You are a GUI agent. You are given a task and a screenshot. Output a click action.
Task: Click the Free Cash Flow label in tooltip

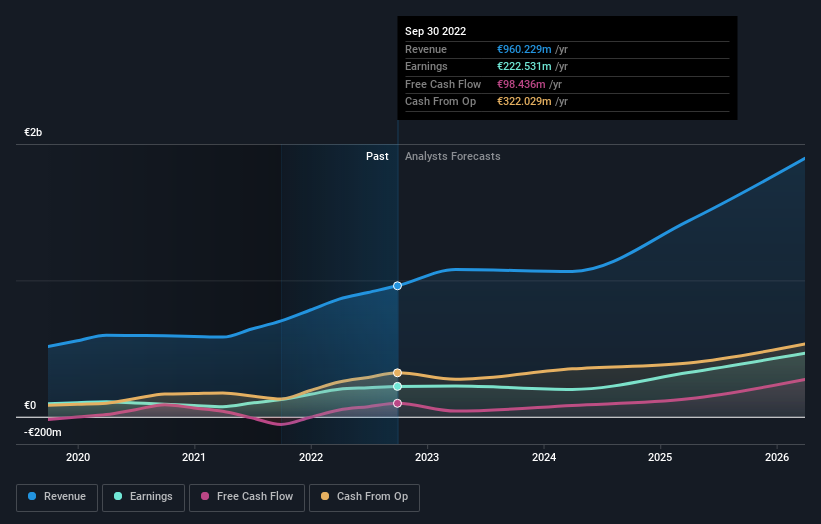click(x=443, y=84)
